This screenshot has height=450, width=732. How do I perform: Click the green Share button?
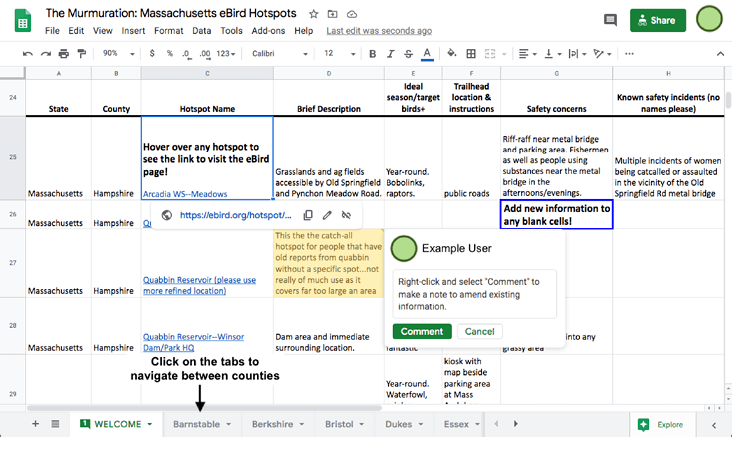(658, 21)
